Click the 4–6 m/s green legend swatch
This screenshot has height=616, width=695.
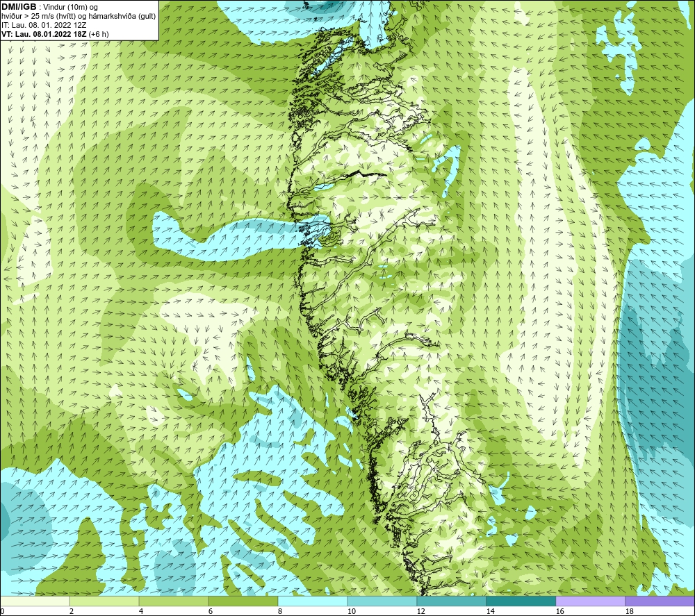click(174, 601)
